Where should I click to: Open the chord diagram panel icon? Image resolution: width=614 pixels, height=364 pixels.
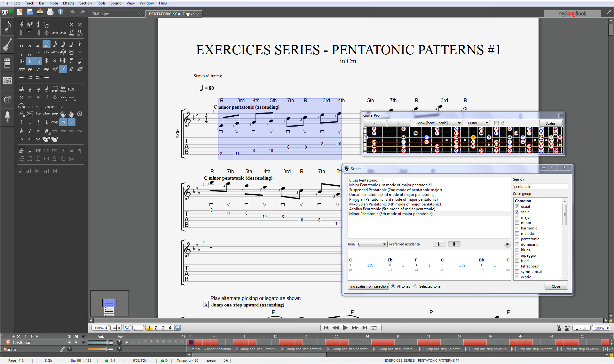point(7,99)
